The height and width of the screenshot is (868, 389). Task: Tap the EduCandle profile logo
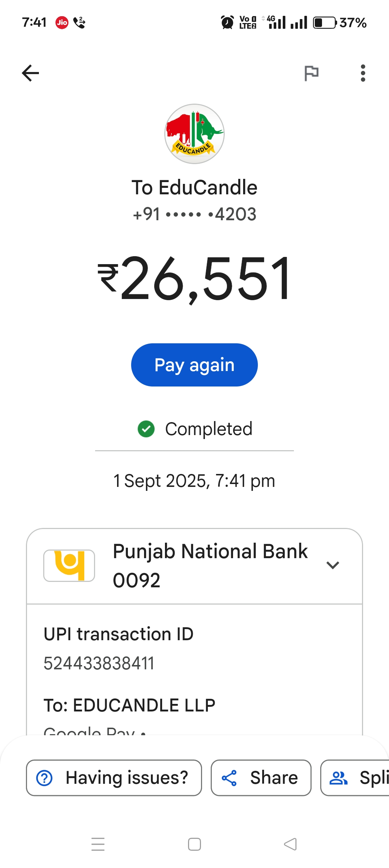194,134
